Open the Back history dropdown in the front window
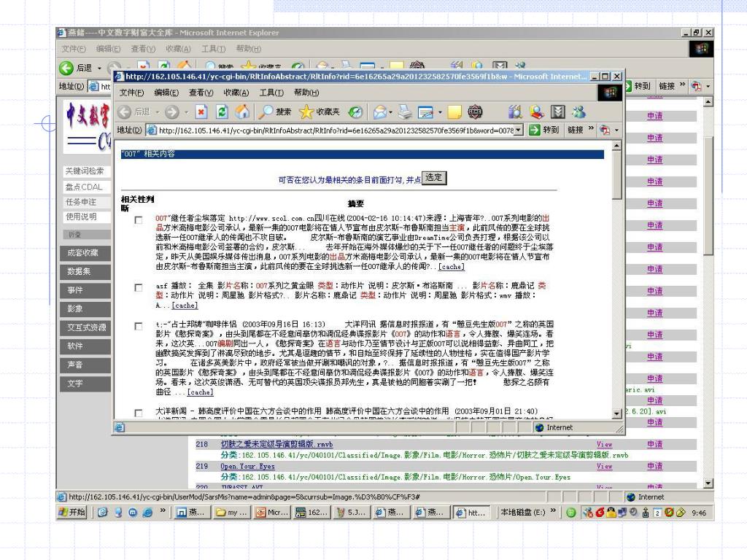747x560 pixels. [x=158, y=112]
